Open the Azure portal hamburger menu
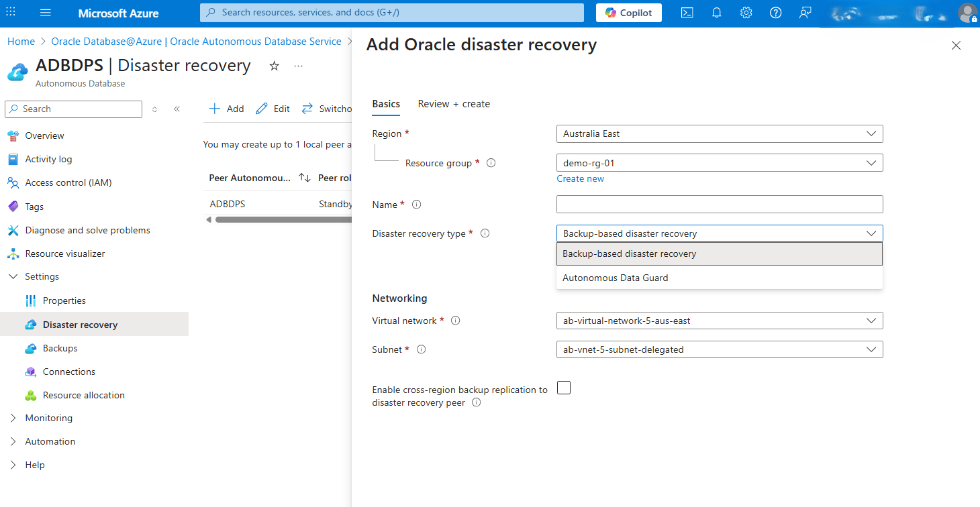This screenshot has width=980, height=507. (x=44, y=13)
